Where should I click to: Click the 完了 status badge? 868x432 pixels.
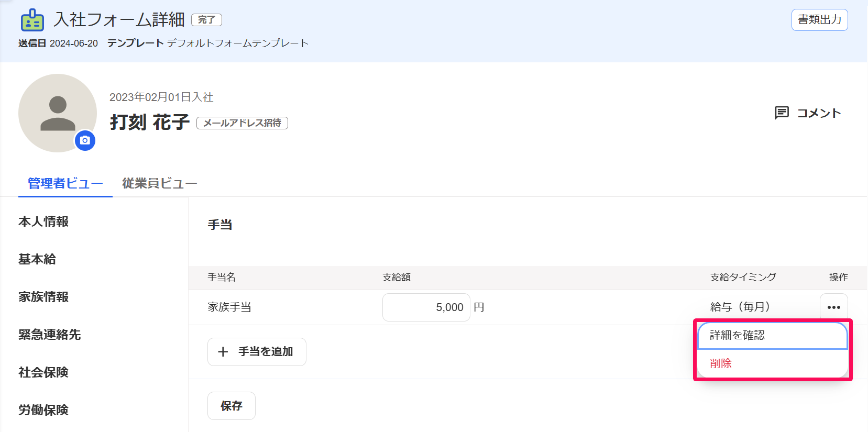click(x=206, y=20)
